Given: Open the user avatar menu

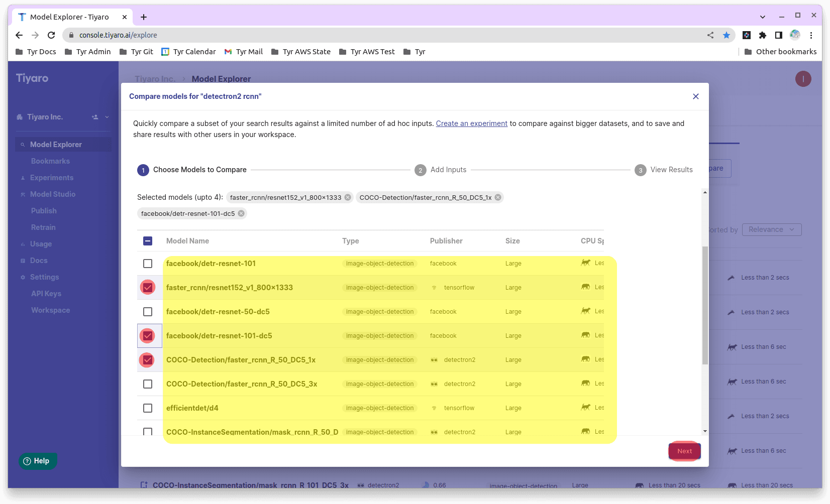Looking at the screenshot, I should tap(803, 79).
